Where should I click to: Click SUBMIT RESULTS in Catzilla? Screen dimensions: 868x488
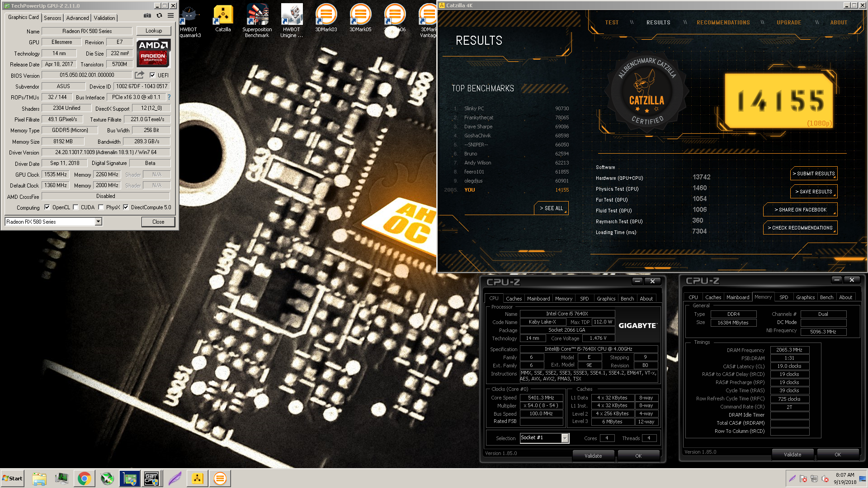[x=813, y=174]
